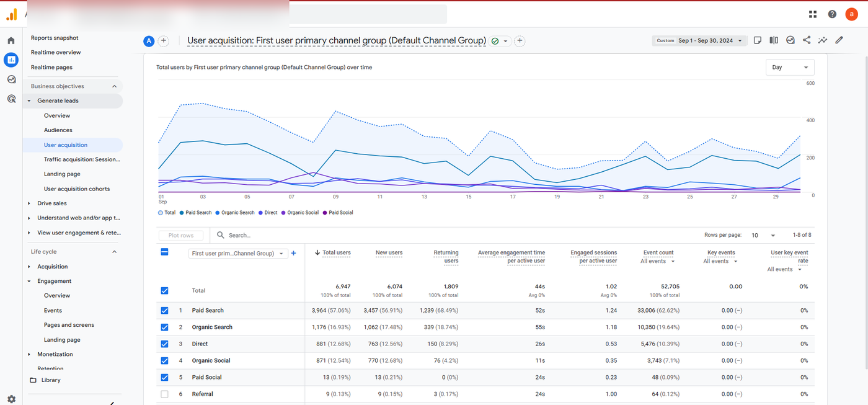
Task: Click the search magnifier icon in table
Action: coord(221,235)
